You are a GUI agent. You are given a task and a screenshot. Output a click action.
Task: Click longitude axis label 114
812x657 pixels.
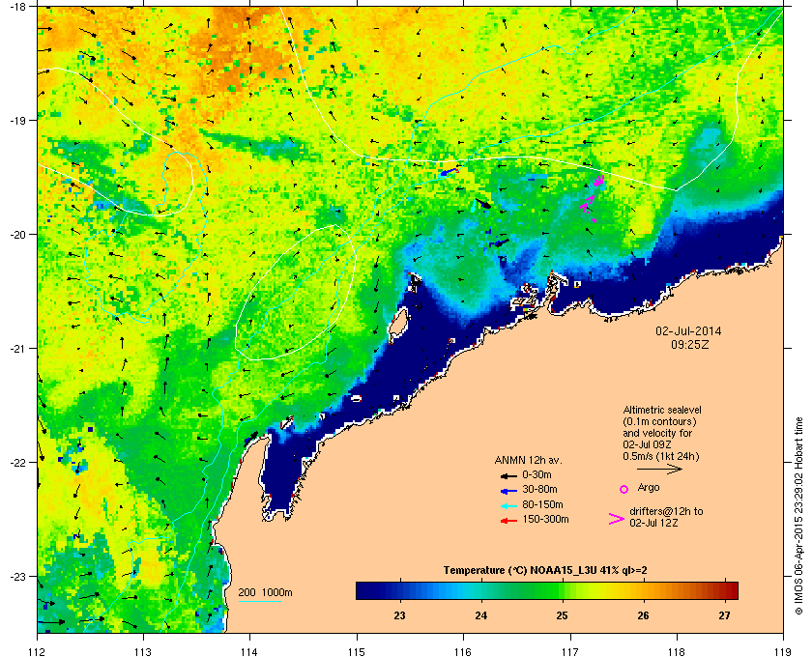click(249, 651)
